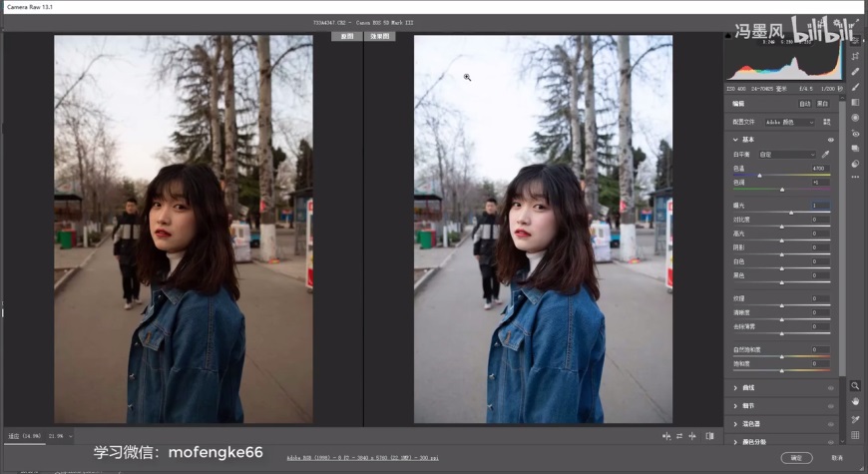Click the 色调 tint slider handle
The width and height of the screenshot is (868, 474).
tap(782, 190)
